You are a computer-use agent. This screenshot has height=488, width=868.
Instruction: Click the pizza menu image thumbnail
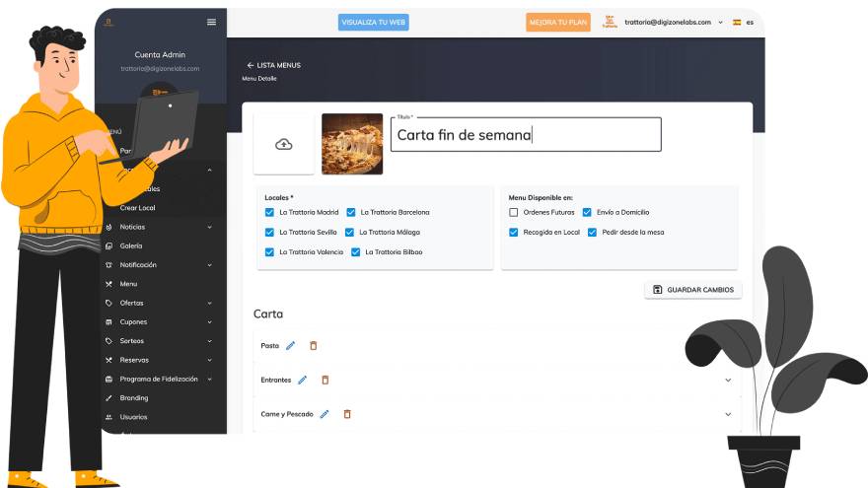coord(352,144)
